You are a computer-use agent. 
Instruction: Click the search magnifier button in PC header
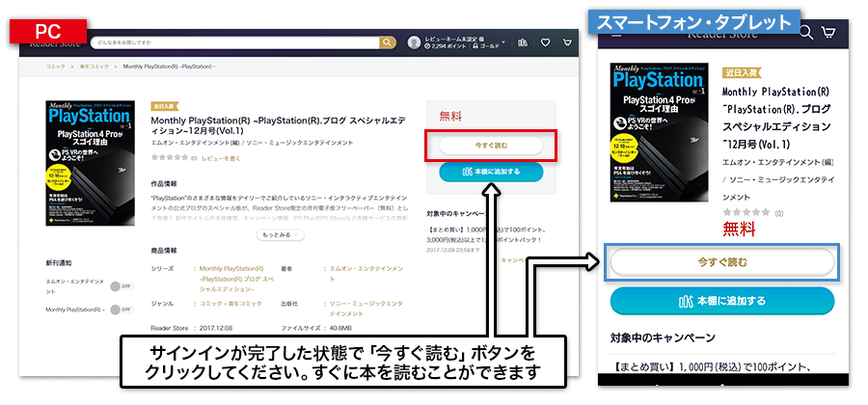(388, 42)
